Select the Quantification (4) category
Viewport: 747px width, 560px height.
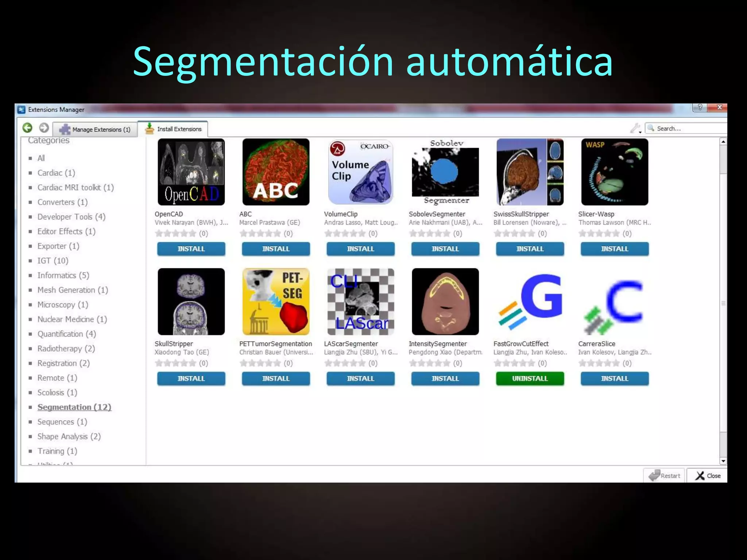(x=66, y=334)
